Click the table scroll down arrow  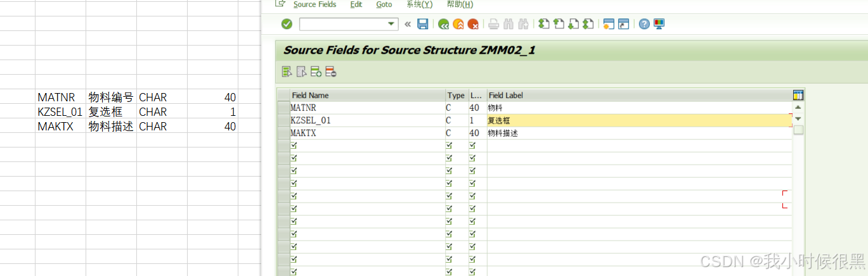798,118
